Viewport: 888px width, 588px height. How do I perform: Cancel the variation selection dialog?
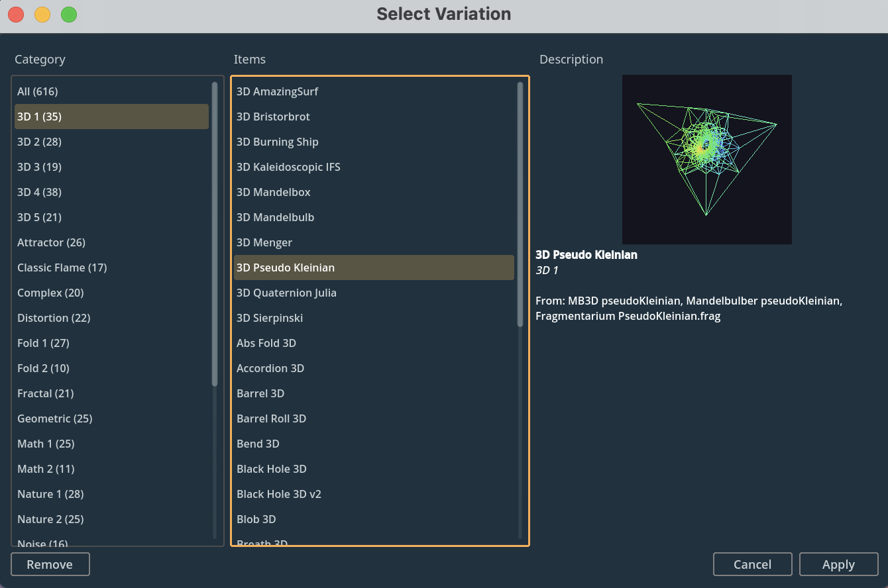pyautogui.click(x=753, y=564)
